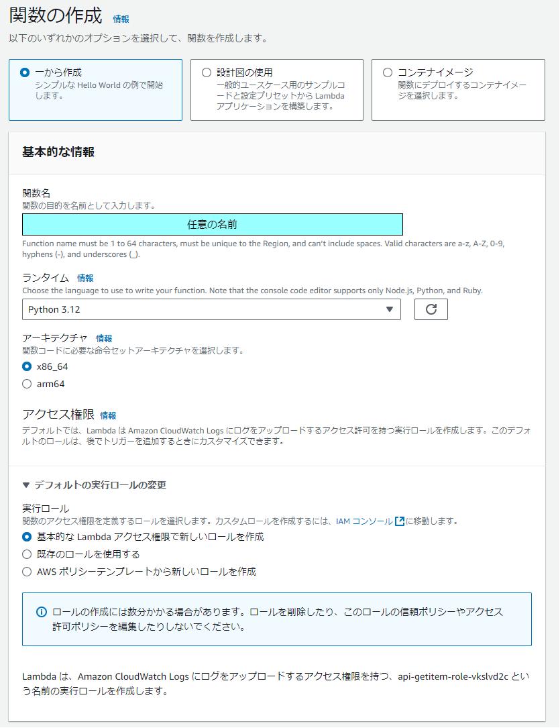Open the IAM コンソール link

[x=364, y=521]
